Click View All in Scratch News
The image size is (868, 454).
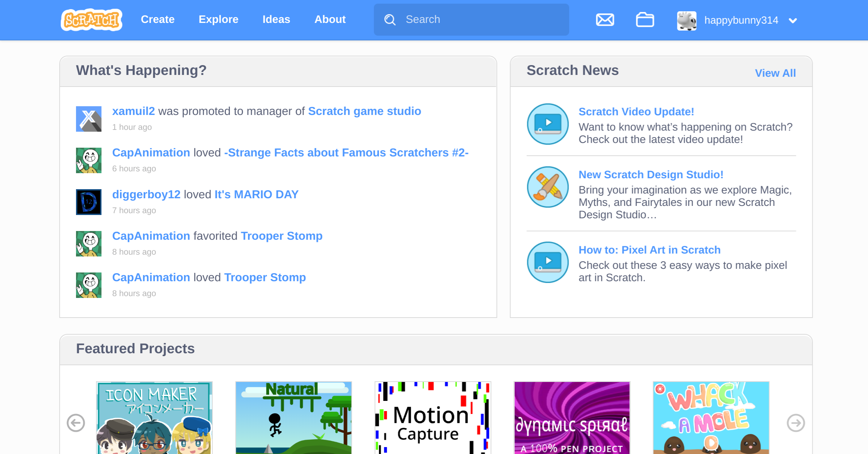pyautogui.click(x=775, y=73)
